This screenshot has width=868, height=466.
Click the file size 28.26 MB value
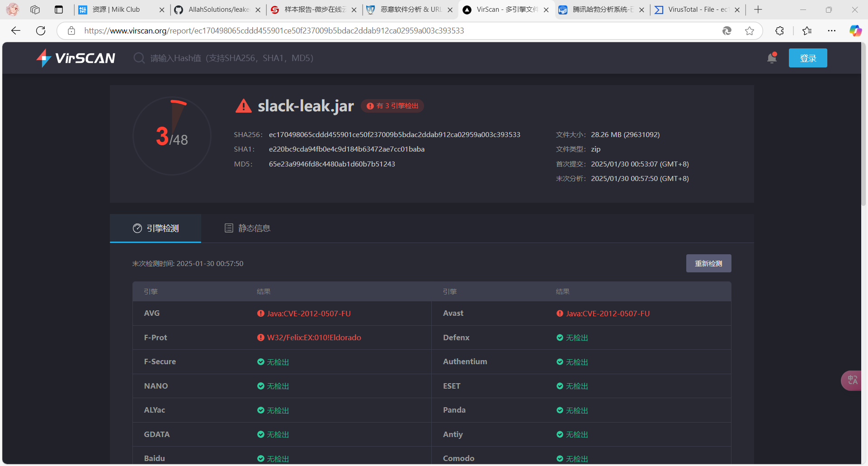pyautogui.click(x=625, y=135)
